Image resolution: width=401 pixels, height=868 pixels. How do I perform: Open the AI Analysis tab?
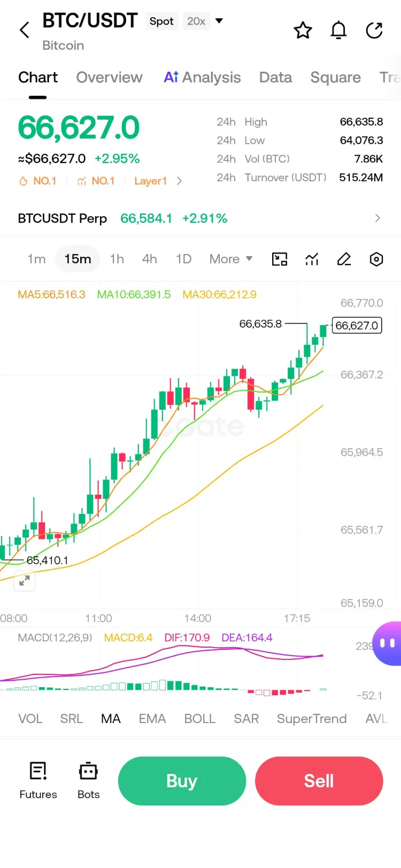coord(202,78)
